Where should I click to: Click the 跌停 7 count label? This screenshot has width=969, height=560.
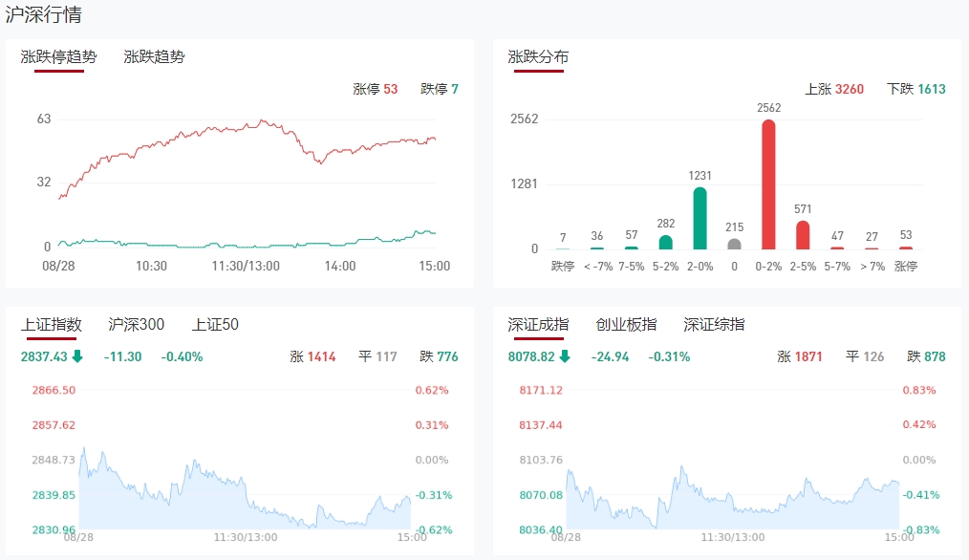(x=440, y=89)
